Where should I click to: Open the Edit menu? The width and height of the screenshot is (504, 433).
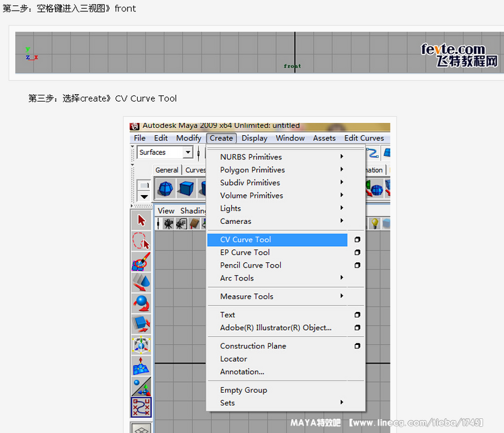point(161,138)
